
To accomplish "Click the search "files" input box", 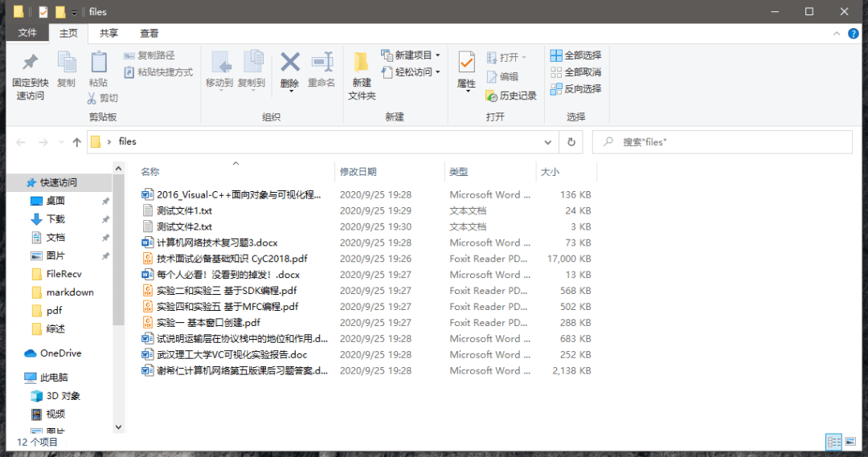I will click(x=723, y=142).
